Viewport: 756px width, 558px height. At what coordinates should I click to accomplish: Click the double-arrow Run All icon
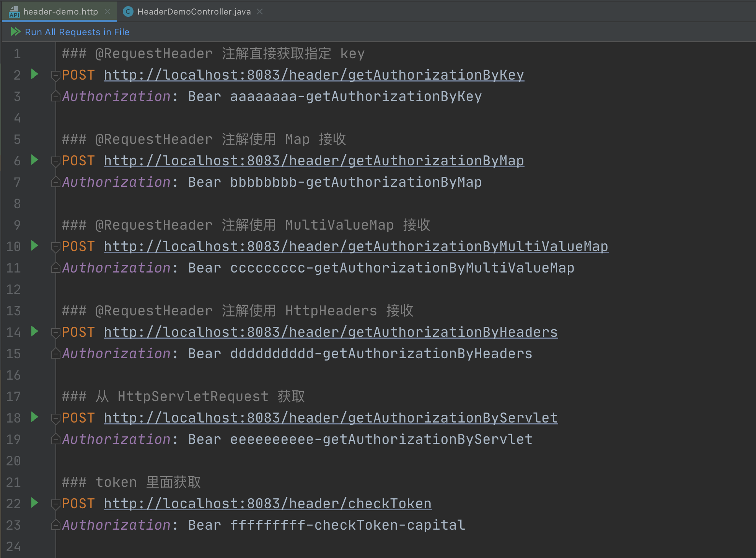pyautogui.click(x=15, y=32)
